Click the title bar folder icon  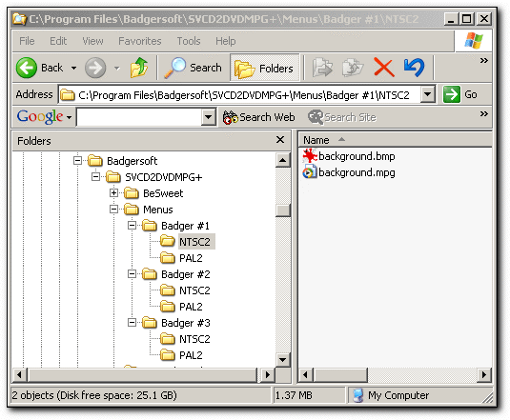point(19,19)
